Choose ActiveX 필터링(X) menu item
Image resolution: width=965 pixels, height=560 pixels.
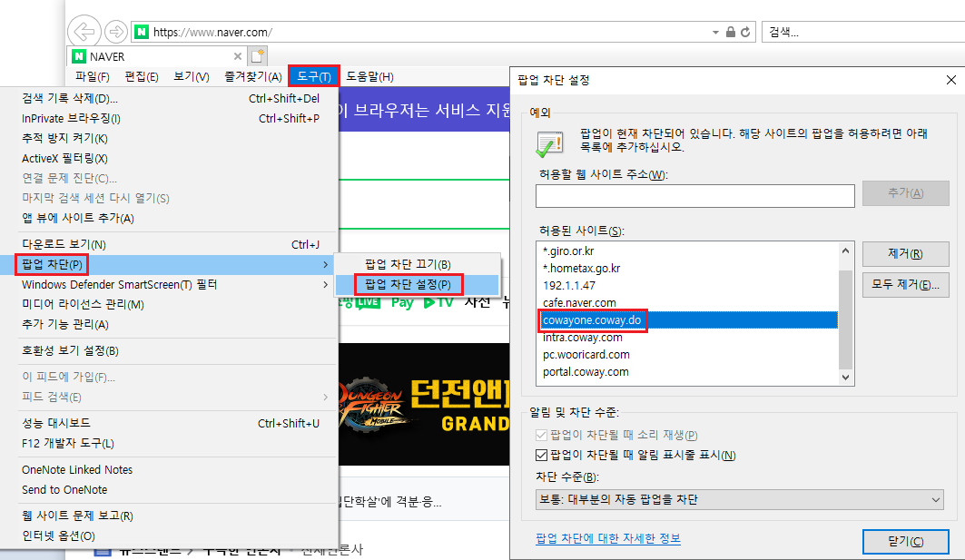click(171, 158)
